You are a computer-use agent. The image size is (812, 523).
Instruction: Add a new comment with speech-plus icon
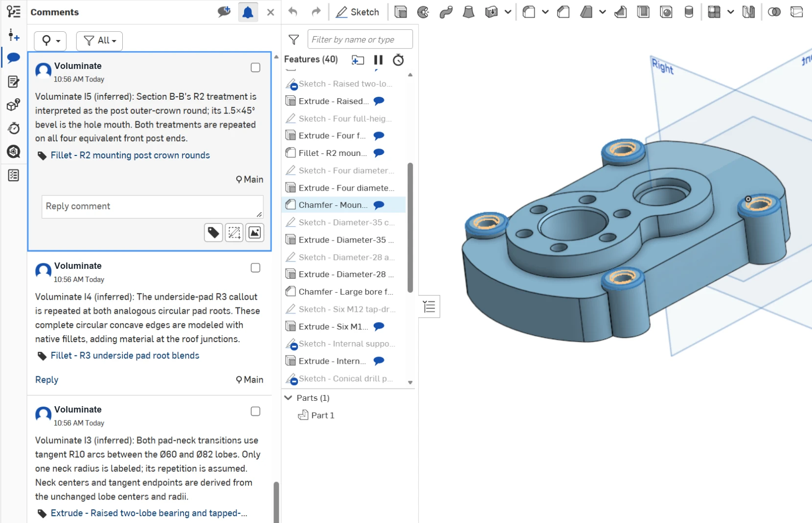coord(224,12)
